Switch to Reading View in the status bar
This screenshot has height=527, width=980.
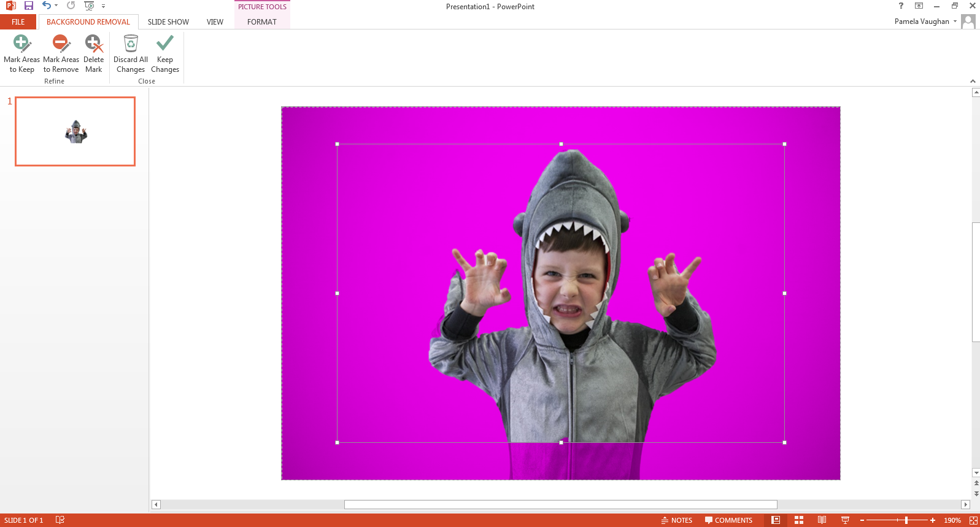tap(822, 520)
